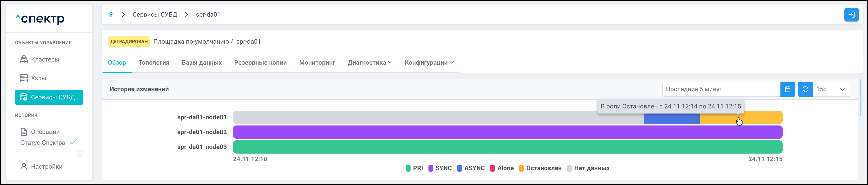
Task: Click the Последние 5 минут input field
Action: pyautogui.click(x=721, y=89)
